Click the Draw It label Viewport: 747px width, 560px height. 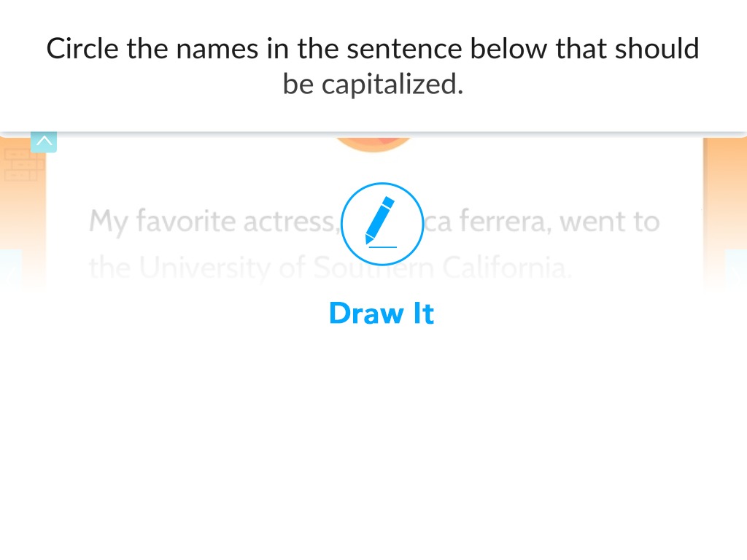click(382, 314)
